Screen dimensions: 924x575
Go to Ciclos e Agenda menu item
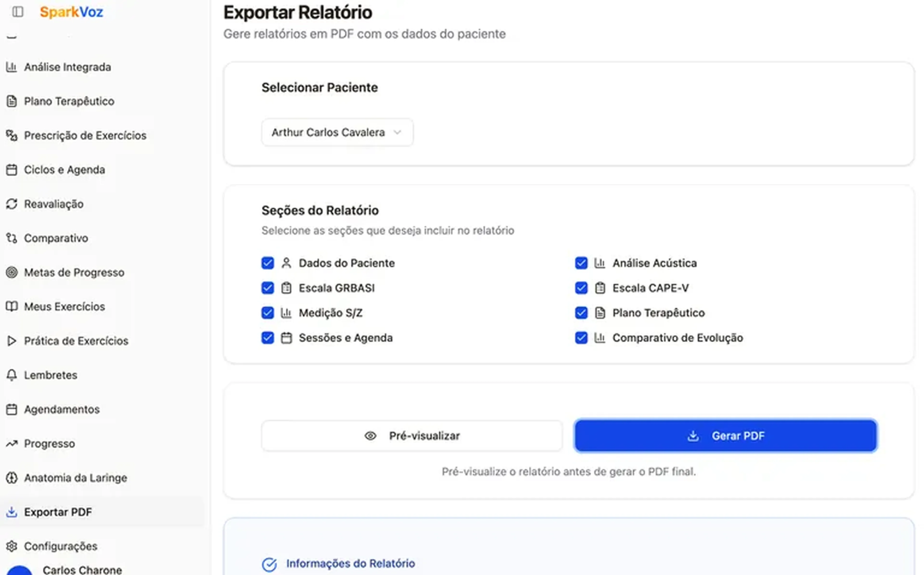pos(64,170)
